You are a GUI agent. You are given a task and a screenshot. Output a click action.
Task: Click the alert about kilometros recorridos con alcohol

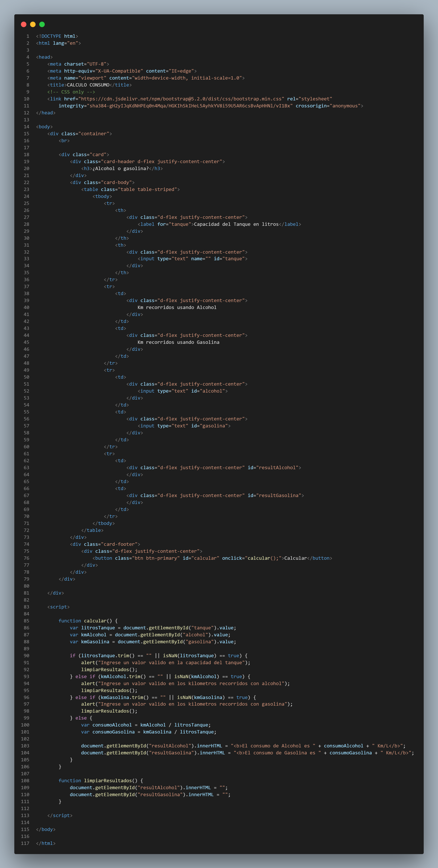point(185,683)
